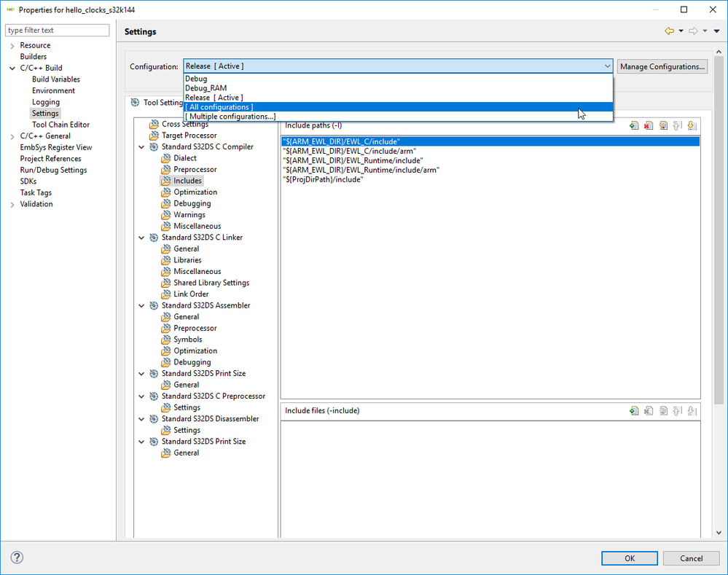Select Debug configuration from dropdown list
728x575 pixels.
coord(399,79)
